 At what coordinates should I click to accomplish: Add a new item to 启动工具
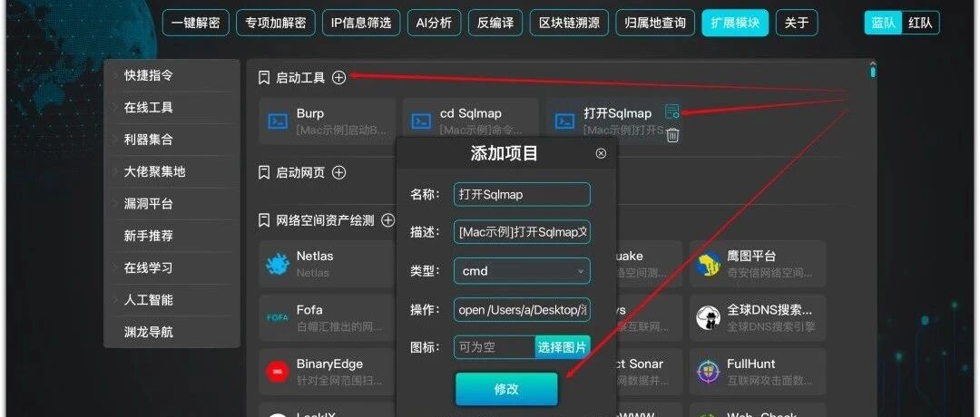[338, 77]
